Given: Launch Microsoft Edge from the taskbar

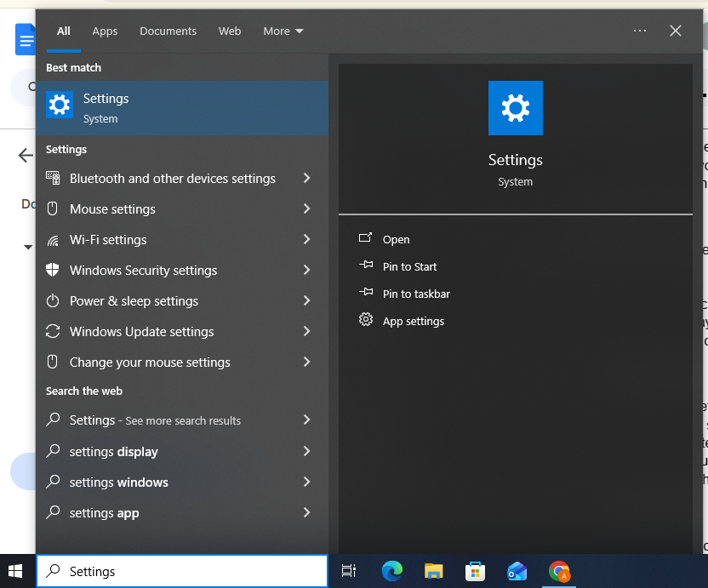Looking at the screenshot, I should coord(391,572).
